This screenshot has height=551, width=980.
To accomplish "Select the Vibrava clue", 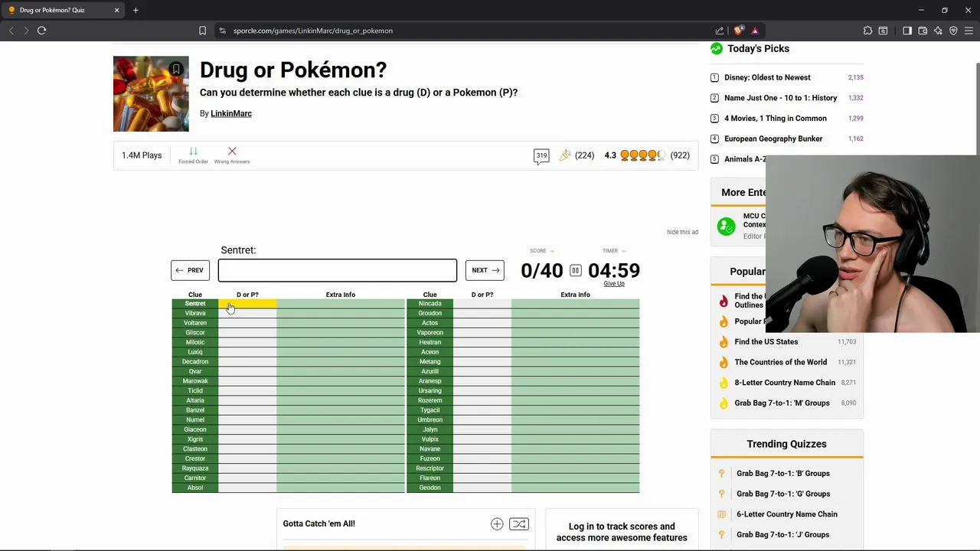I will click(x=195, y=314).
